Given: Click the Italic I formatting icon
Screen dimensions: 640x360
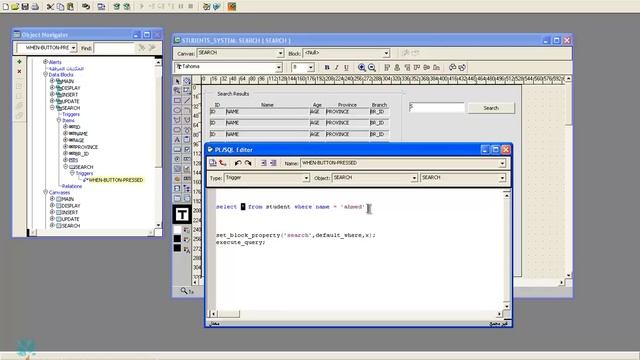Looking at the screenshot, I should pos(337,67).
